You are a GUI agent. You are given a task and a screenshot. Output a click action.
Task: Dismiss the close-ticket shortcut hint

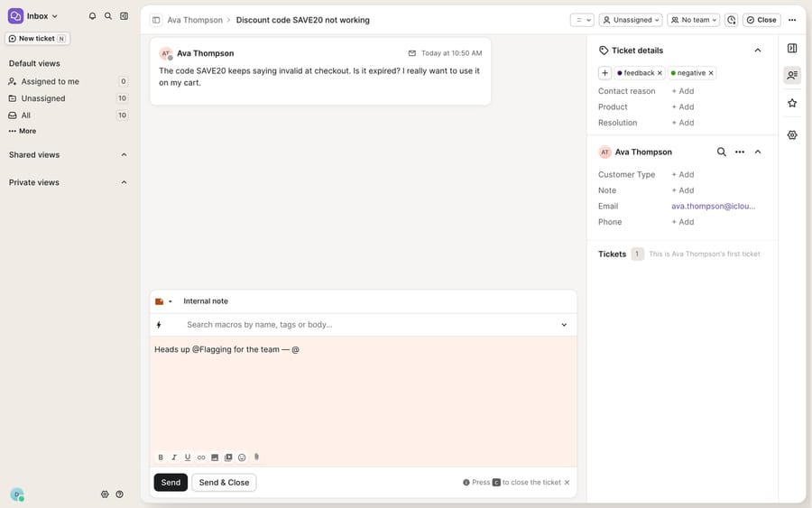(567, 483)
